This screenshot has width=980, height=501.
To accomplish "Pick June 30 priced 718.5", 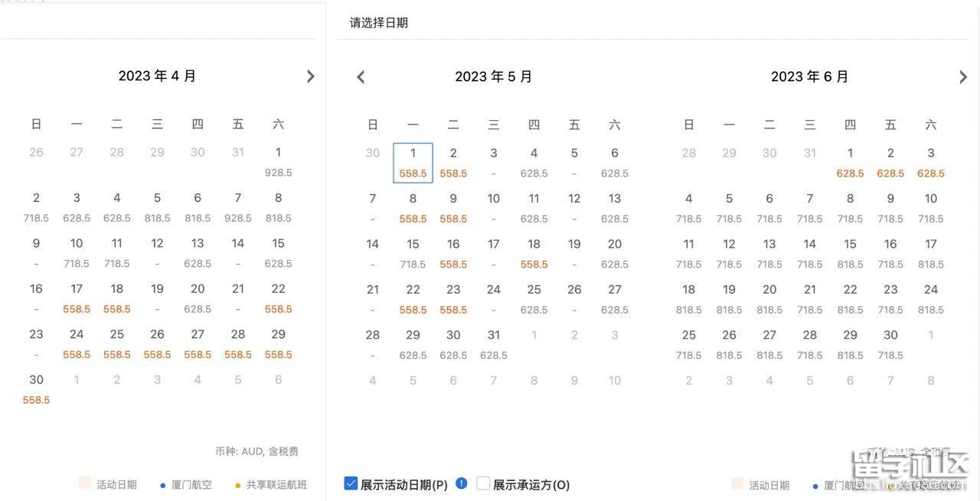I will click(x=890, y=345).
